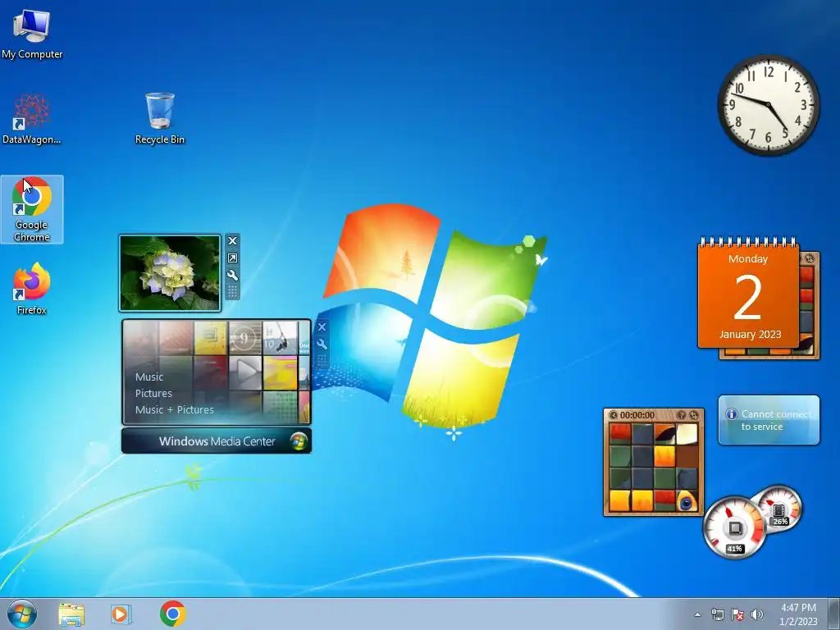Show puzzle picture with question mark icon
840x630 pixels.
pyautogui.click(x=682, y=415)
